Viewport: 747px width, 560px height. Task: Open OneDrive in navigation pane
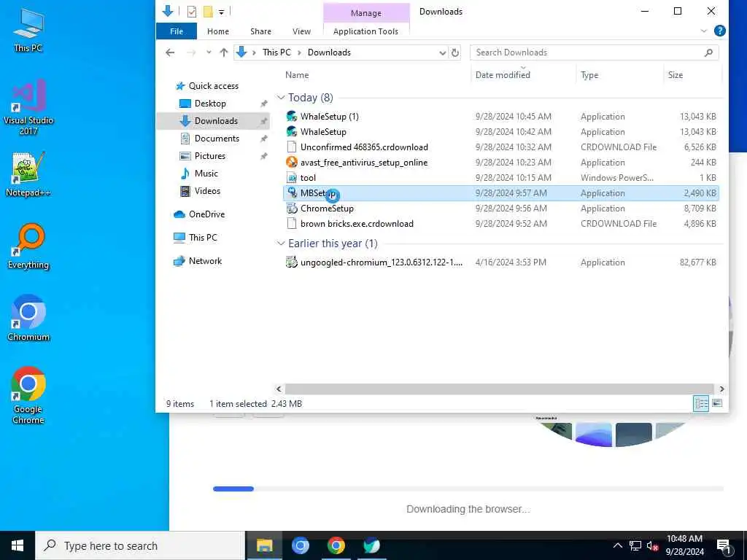pyautogui.click(x=206, y=214)
